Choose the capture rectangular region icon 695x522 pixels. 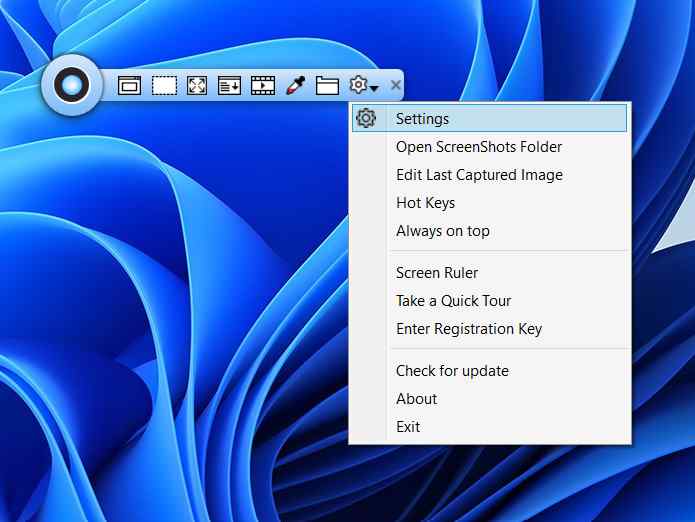coord(164,86)
